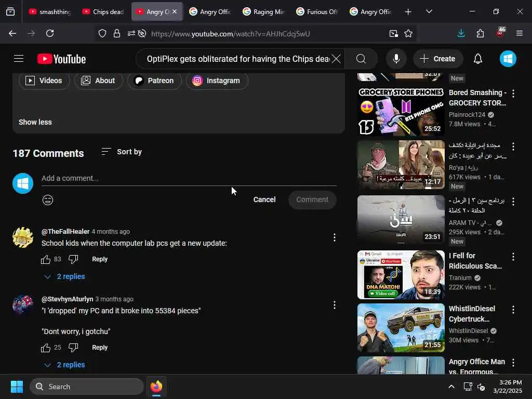The height and width of the screenshot is (399, 532).
Task: List all tabs with the dropdown arrow
Action: pos(429,12)
